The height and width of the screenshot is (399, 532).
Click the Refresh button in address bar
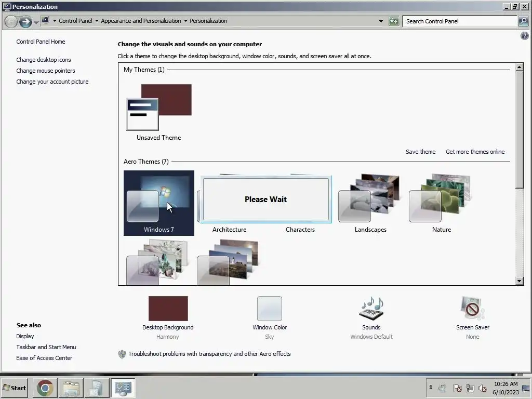click(394, 21)
